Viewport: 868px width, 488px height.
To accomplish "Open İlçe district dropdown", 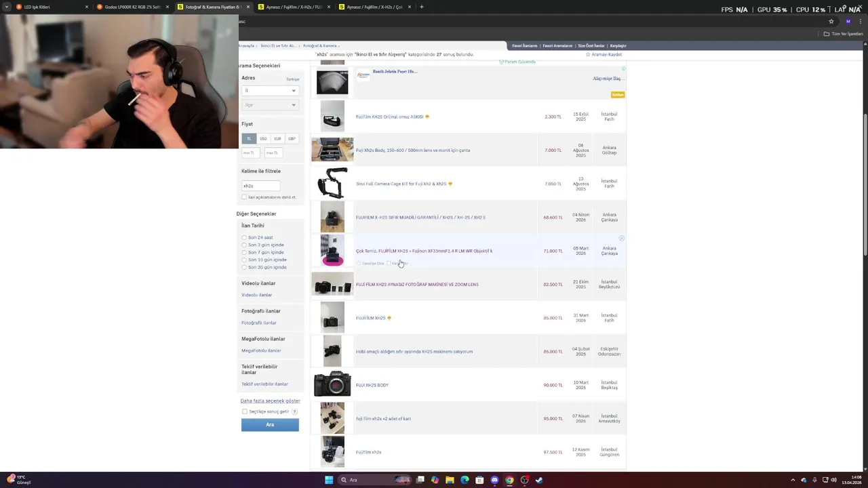I will point(270,105).
